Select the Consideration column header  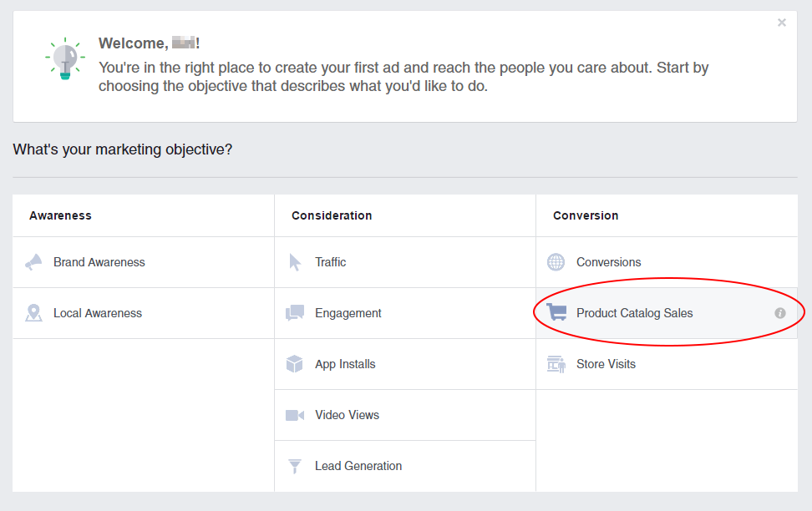click(331, 215)
